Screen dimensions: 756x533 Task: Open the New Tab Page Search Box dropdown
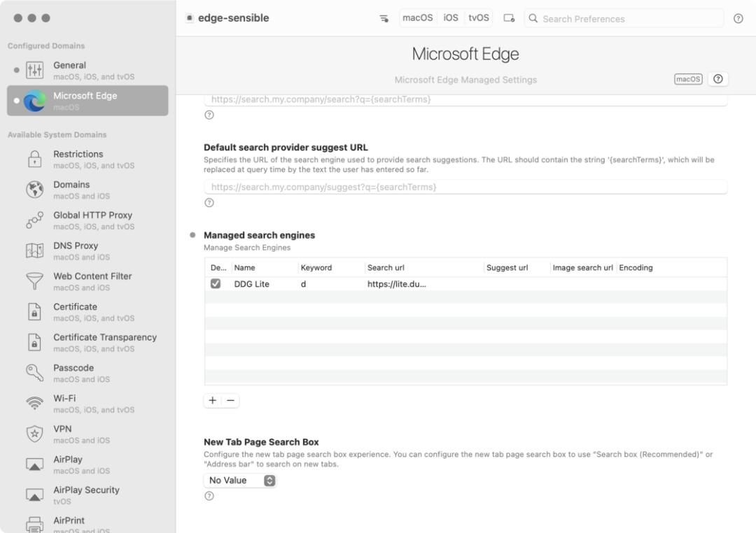click(239, 481)
